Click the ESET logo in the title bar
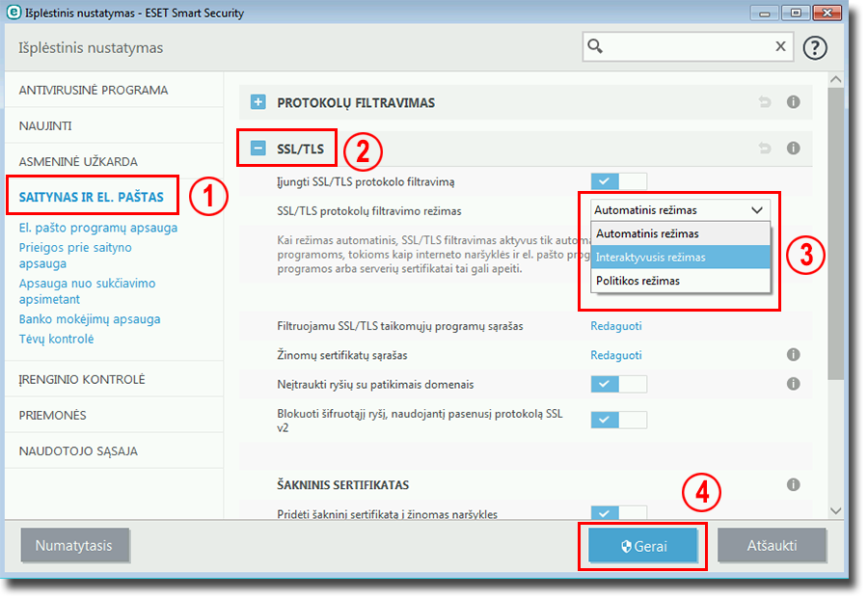Viewport: 868px width, 600px height. coord(14,13)
